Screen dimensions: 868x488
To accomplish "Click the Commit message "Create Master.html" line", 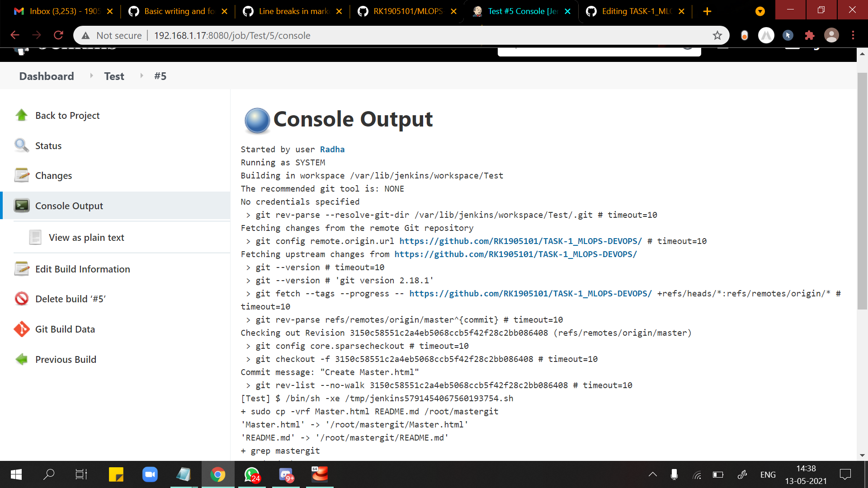I will (330, 372).
